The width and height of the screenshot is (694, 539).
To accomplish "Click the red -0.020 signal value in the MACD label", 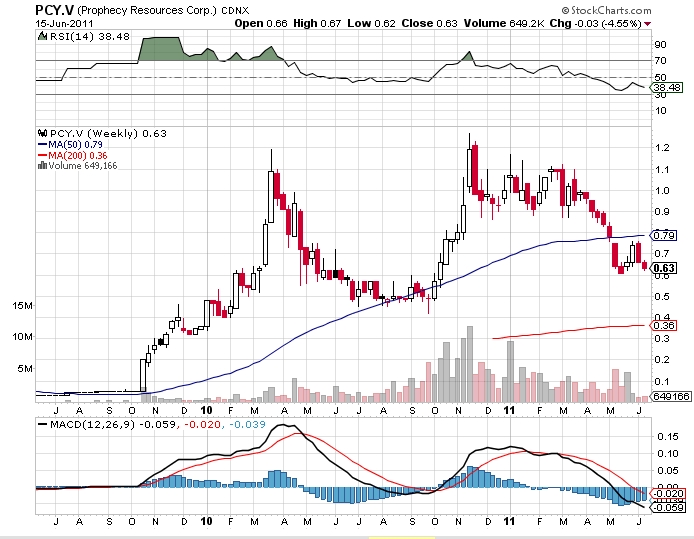I will tap(202, 425).
